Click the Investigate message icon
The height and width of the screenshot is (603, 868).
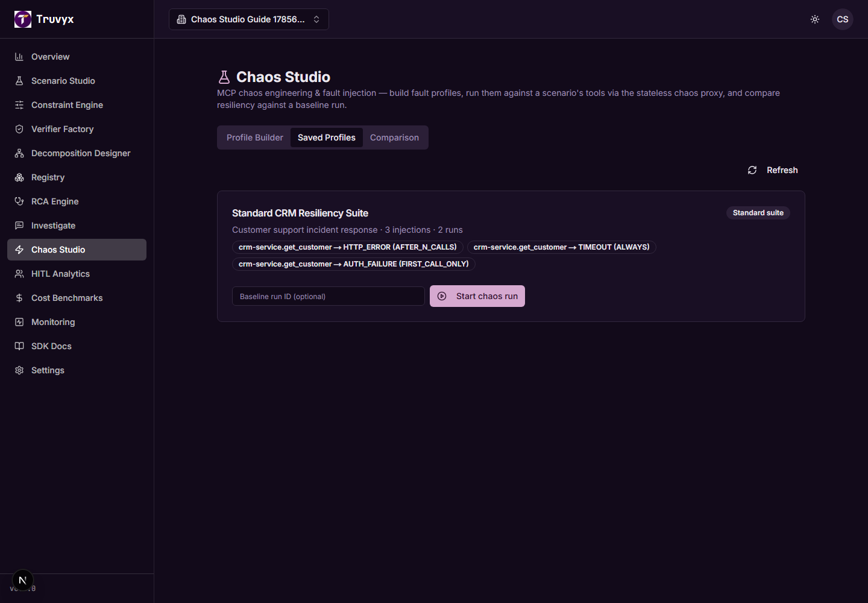coord(19,226)
